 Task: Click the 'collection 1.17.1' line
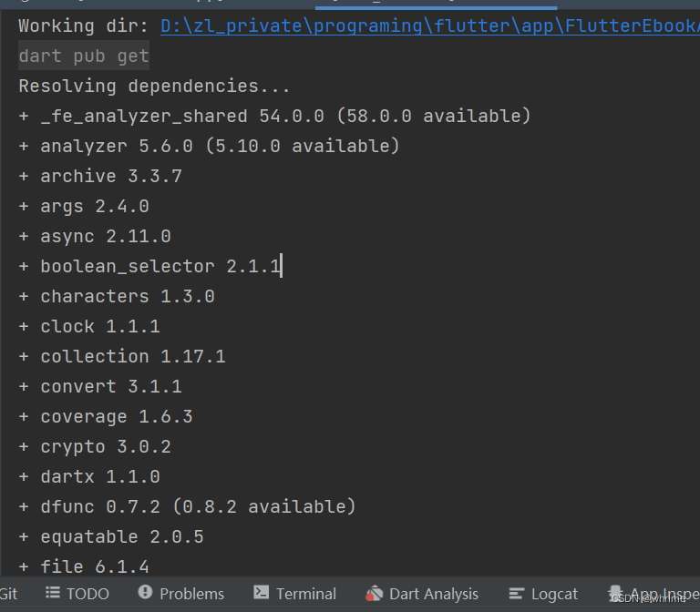click(122, 356)
